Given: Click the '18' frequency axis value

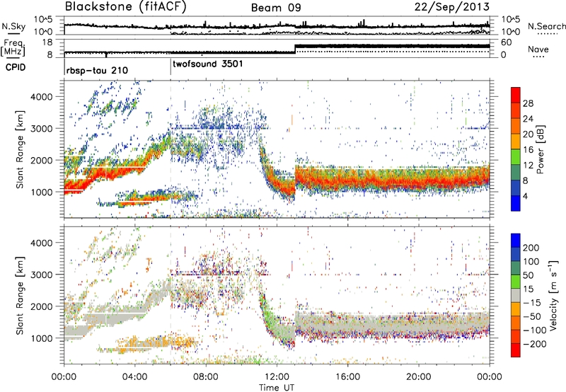Looking at the screenshot, I should point(47,42).
